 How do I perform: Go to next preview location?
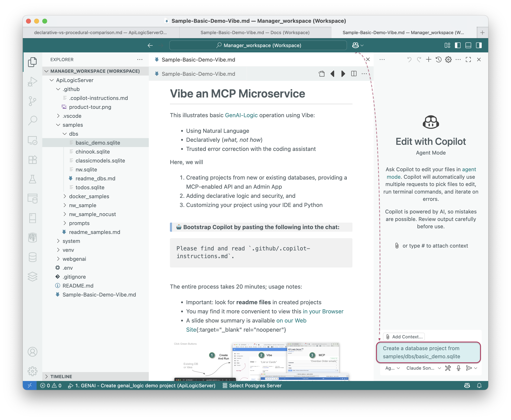click(343, 74)
